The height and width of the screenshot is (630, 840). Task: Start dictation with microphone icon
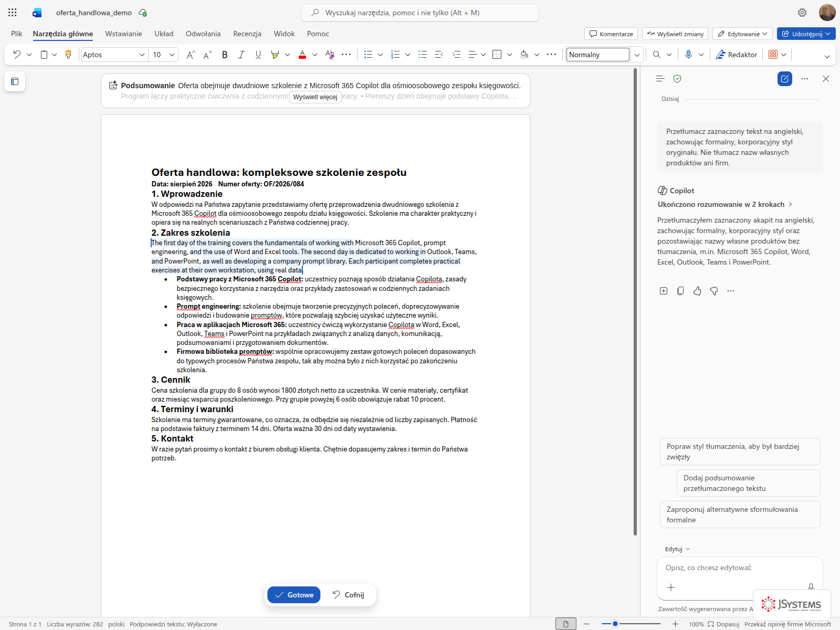[x=689, y=55]
